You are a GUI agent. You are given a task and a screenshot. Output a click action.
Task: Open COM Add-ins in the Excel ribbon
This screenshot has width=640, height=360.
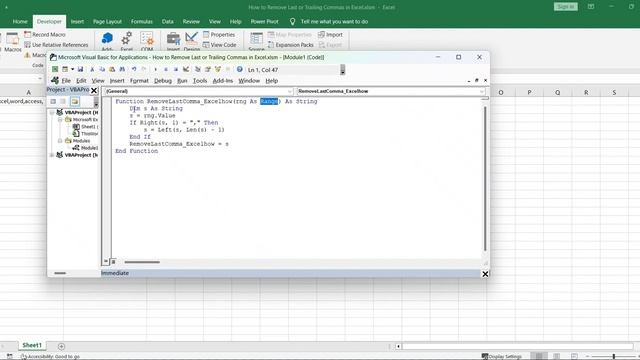coord(147,42)
